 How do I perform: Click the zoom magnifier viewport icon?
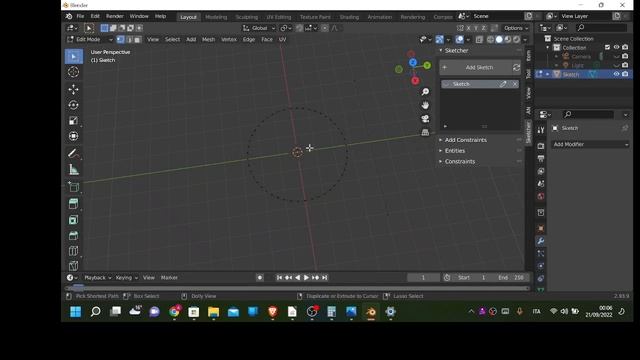(x=425, y=91)
